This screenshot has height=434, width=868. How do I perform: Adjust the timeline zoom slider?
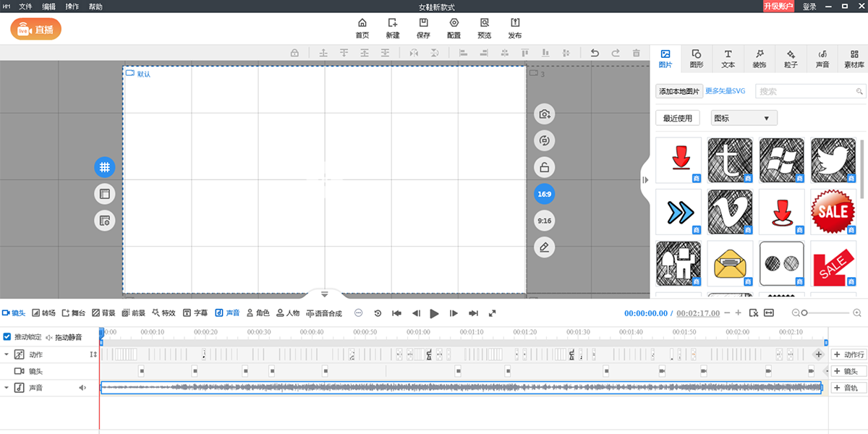pyautogui.click(x=825, y=313)
